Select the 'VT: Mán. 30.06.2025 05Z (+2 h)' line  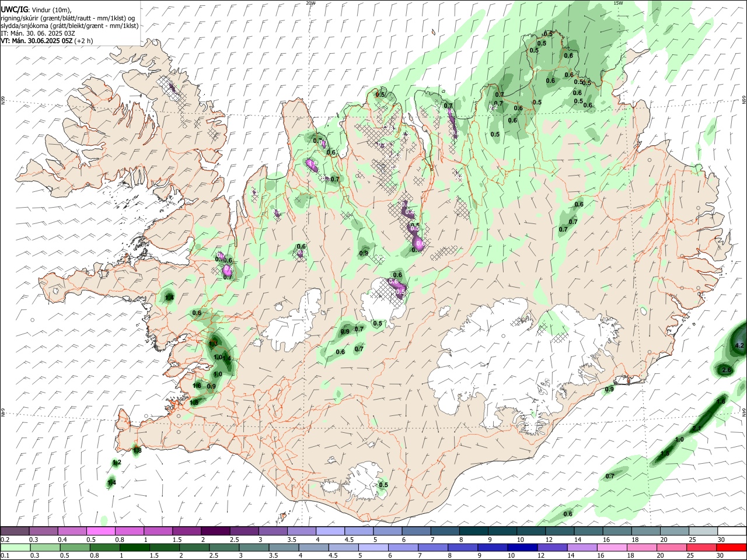tap(47, 41)
